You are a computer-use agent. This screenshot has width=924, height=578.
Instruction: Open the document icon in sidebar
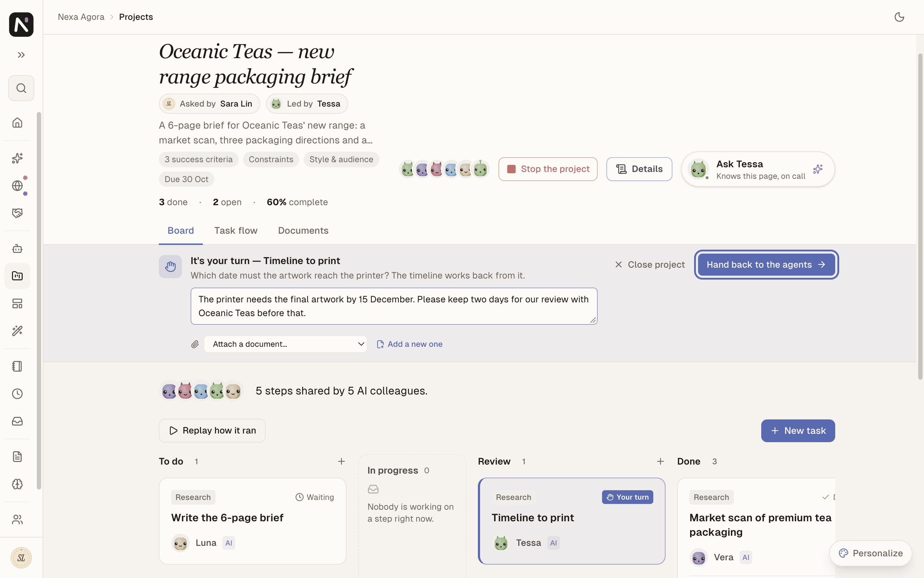[x=17, y=457]
